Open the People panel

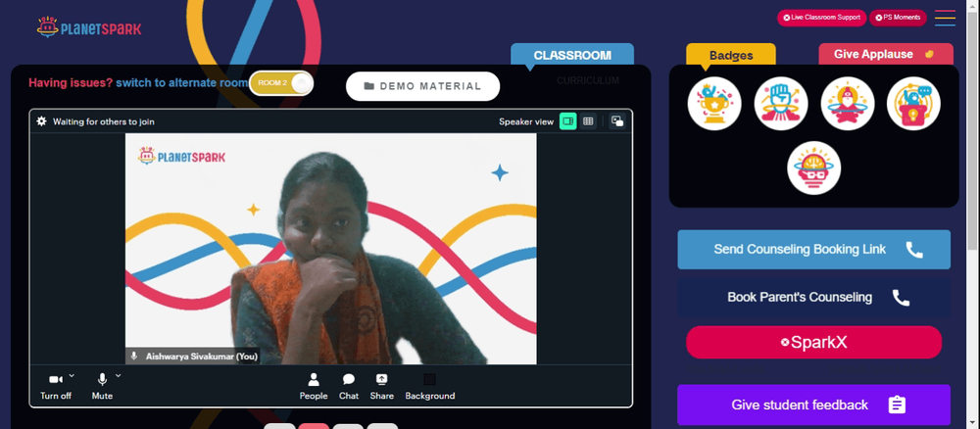click(314, 386)
